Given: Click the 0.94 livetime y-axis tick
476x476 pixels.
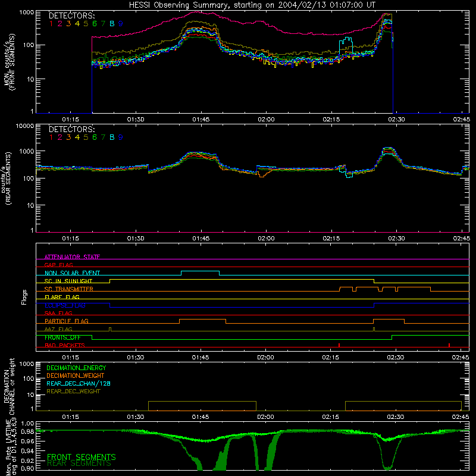Looking at the screenshot, I should point(27,451).
